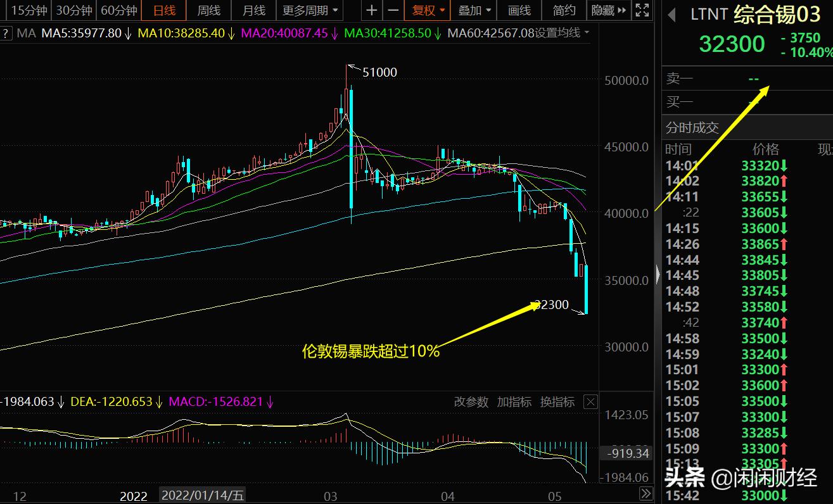Expand the 设置均线 menu
This screenshot has height=504, width=833.
point(563,33)
